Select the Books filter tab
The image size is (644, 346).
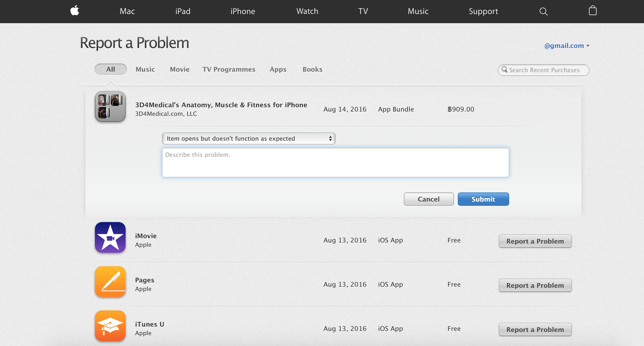click(312, 70)
